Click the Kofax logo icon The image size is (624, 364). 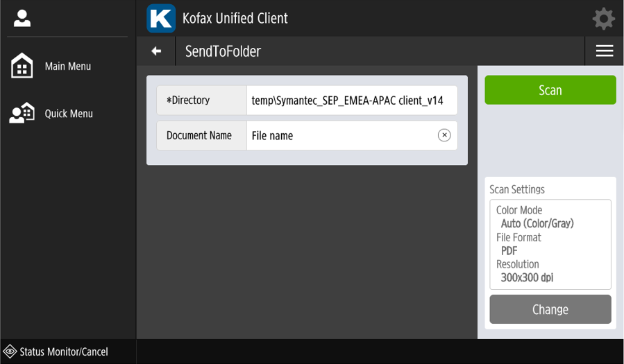(161, 19)
